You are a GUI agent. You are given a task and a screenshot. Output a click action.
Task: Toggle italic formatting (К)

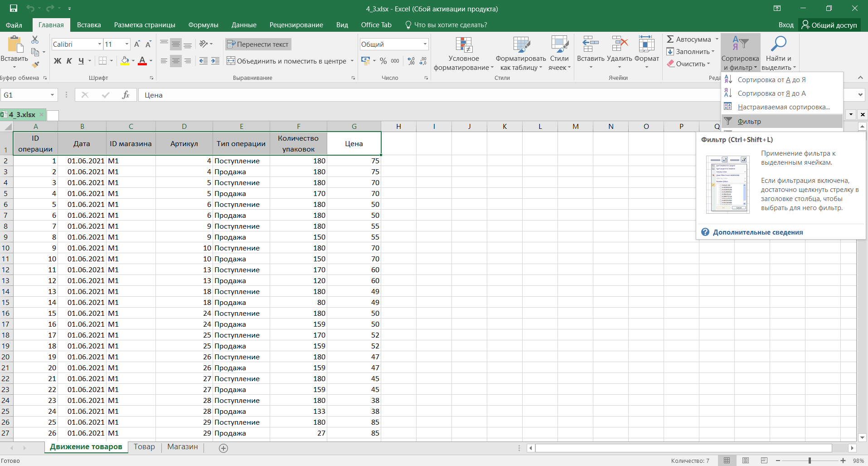coord(69,61)
